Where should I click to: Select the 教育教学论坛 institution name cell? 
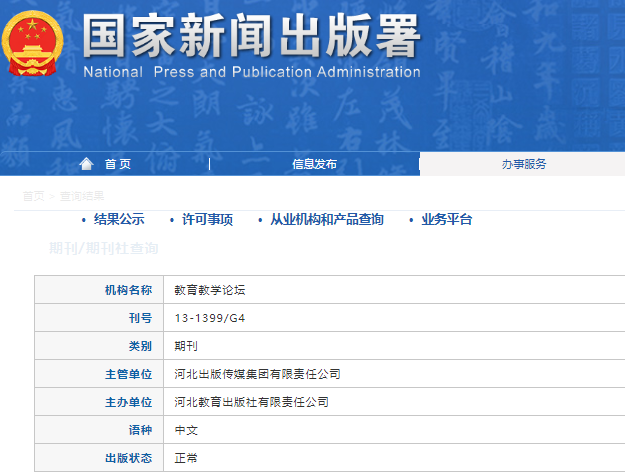pos(209,290)
